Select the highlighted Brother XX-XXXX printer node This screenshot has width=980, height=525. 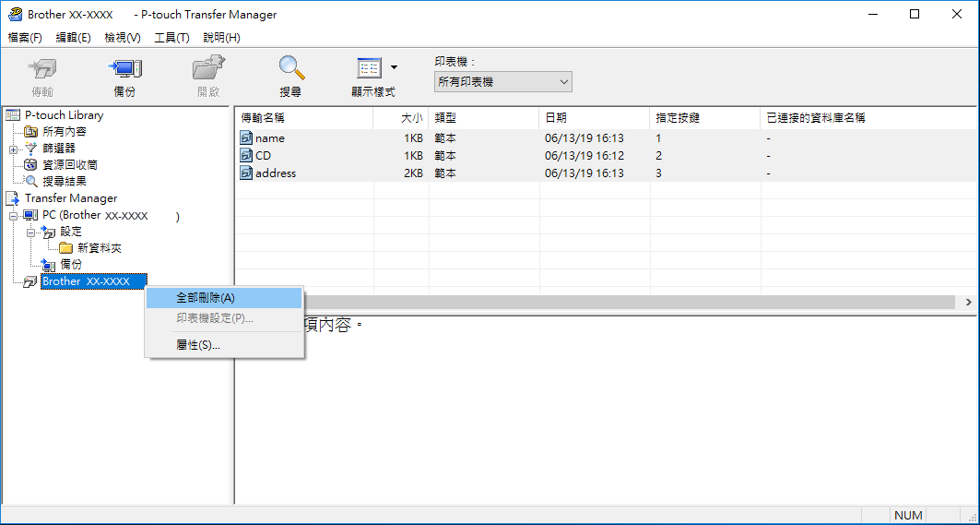point(94,281)
